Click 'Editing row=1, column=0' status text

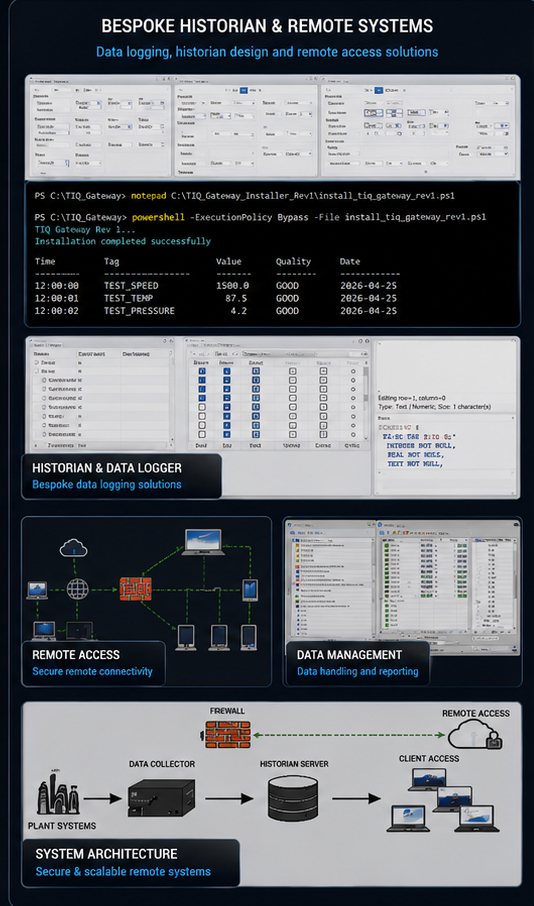tap(411, 398)
